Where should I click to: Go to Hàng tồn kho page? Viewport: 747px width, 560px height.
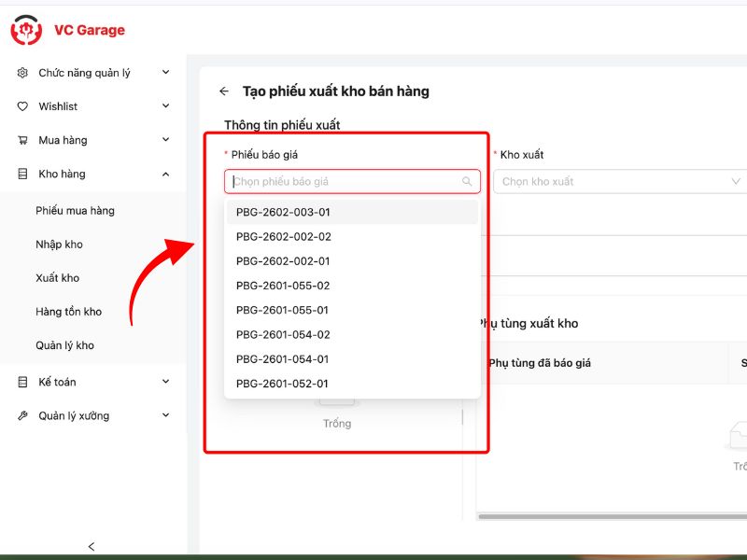(x=68, y=312)
